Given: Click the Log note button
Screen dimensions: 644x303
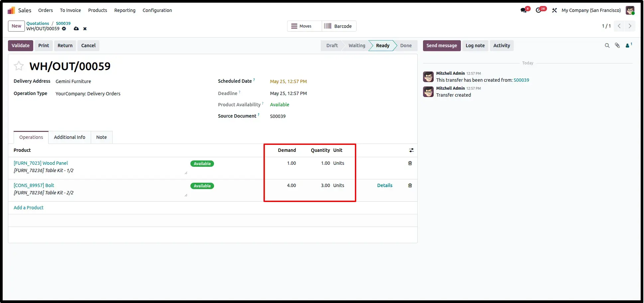Looking at the screenshot, I should (475, 46).
